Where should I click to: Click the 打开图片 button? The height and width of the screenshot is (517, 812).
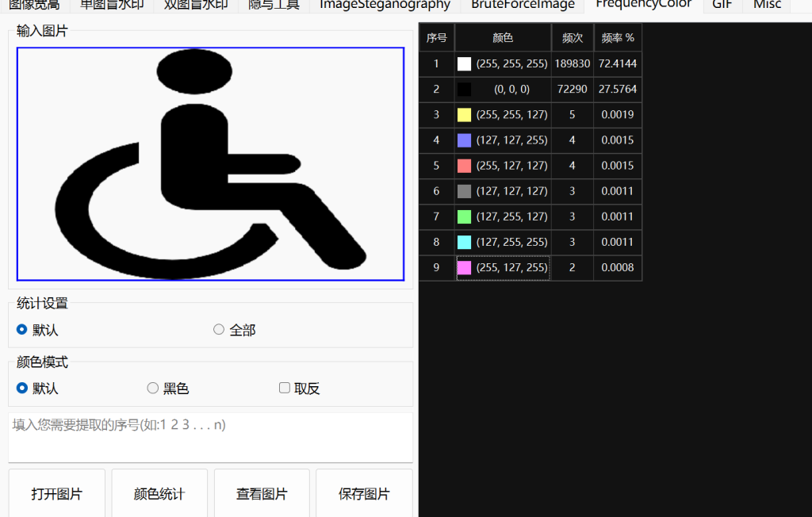click(57, 494)
